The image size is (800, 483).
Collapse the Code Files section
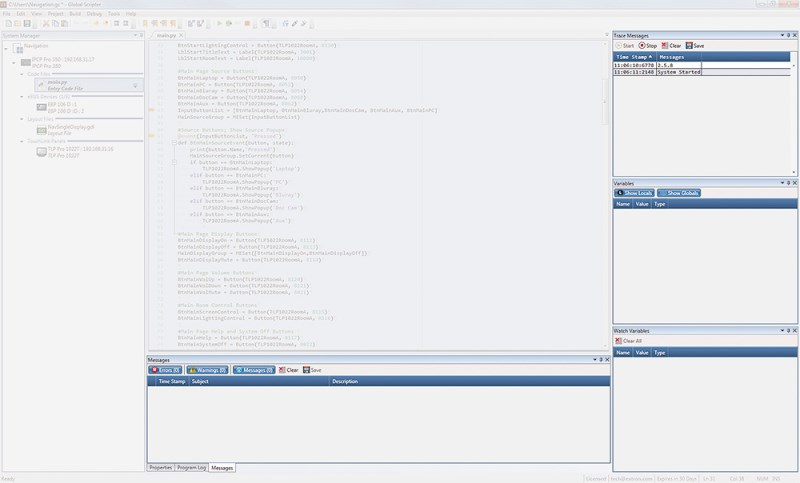point(22,74)
